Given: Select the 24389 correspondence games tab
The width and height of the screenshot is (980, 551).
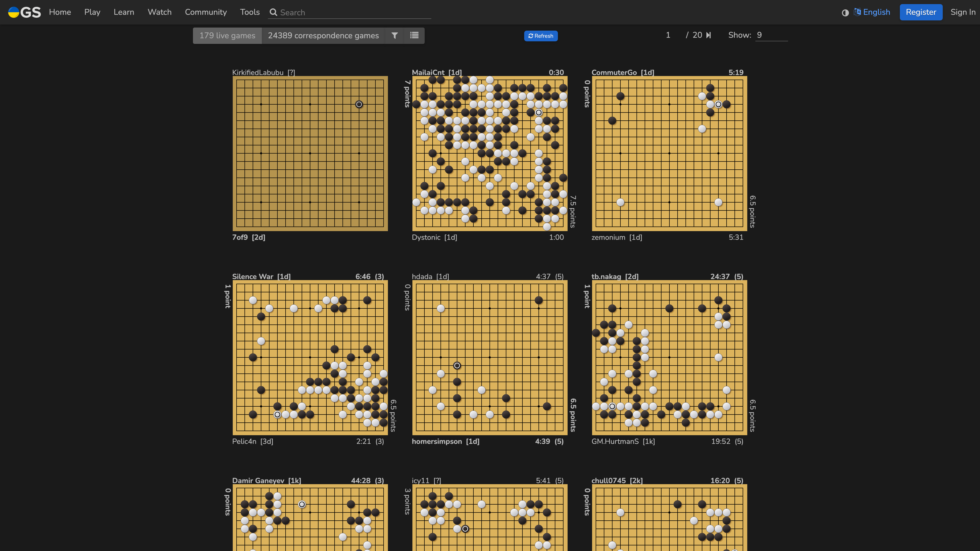Looking at the screenshot, I should pyautogui.click(x=323, y=35).
